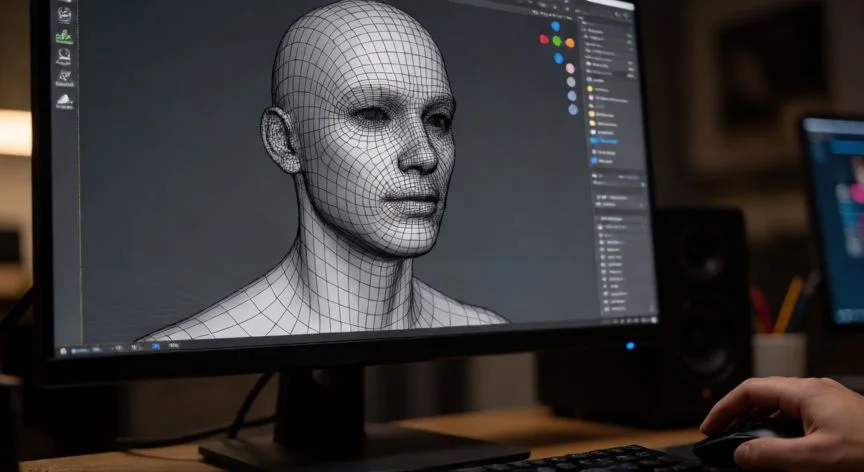The width and height of the screenshot is (864, 472).
Task: Click the white icon in the right panel's bottom corner
Action: 654,320
